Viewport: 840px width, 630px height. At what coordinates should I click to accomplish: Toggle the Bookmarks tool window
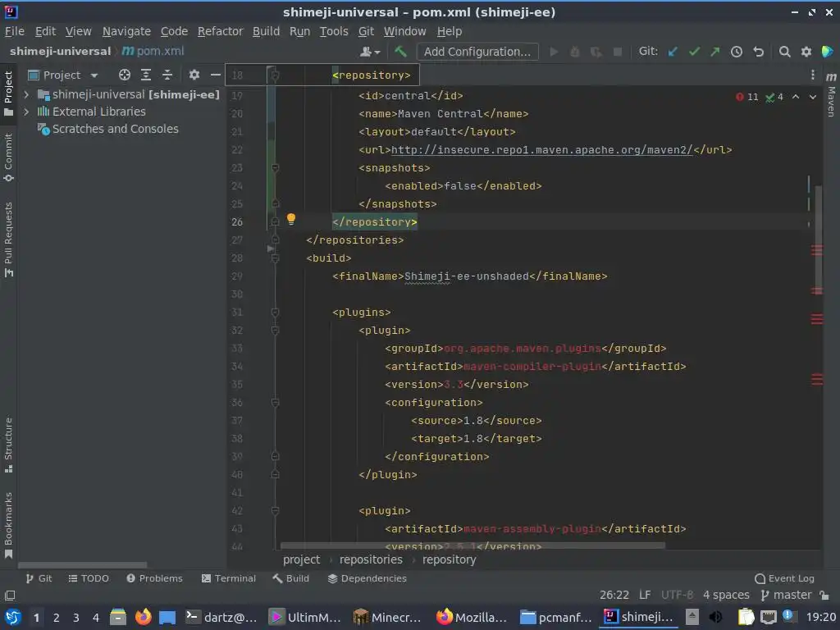(8, 525)
